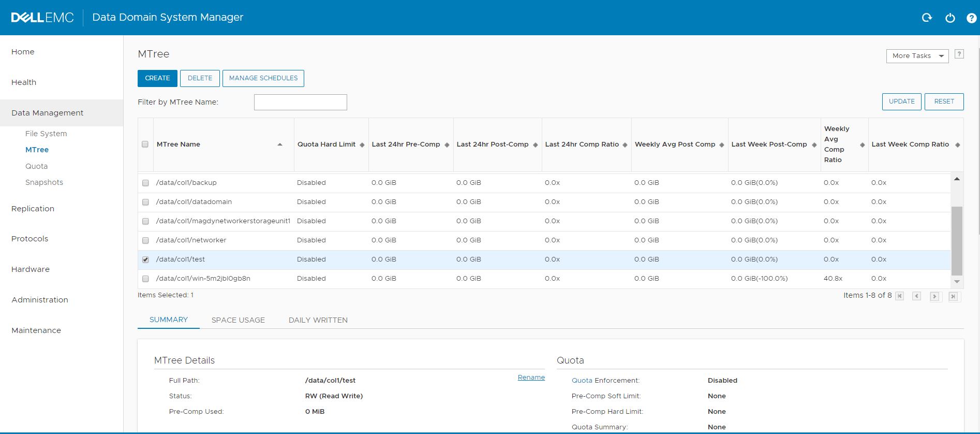Toggle the select-all checkbox in table header
980x434 pixels.
point(145,144)
